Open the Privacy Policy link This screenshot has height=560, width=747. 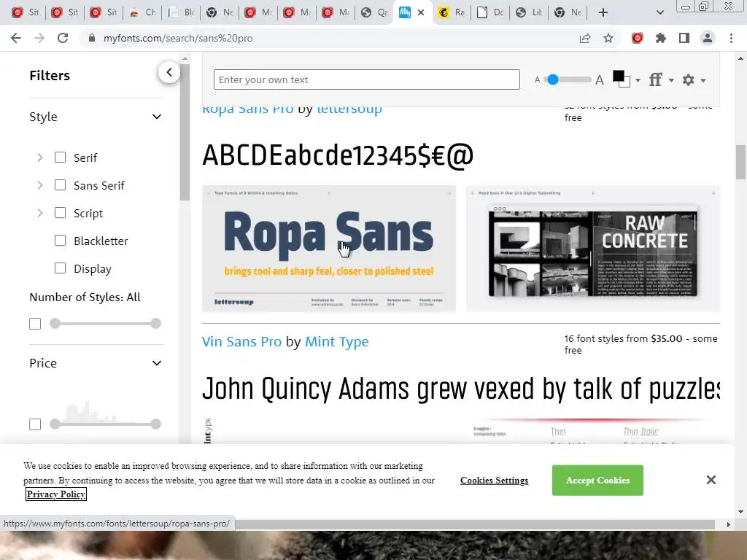[x=56, y=494]
